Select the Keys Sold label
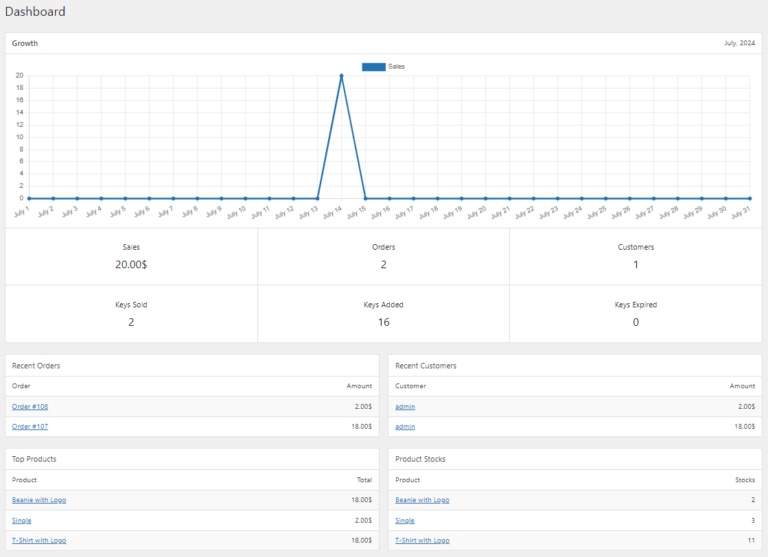768x557 pixels. [x=131, y=305]
